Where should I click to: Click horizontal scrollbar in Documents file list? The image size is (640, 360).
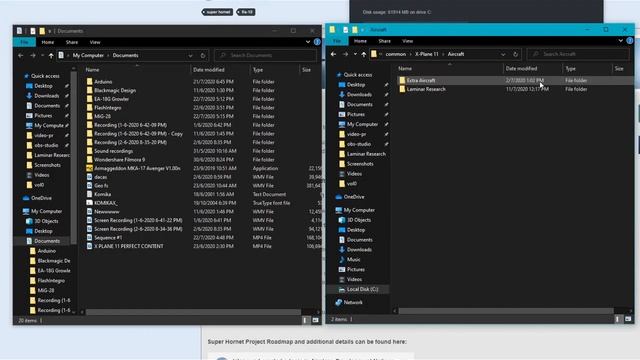tap(193, 312)
